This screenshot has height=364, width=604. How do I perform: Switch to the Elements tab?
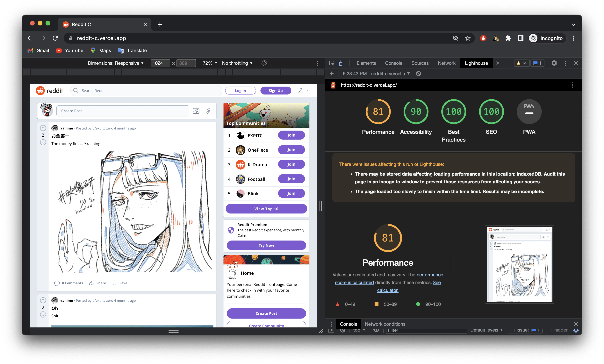click(366, 63)
